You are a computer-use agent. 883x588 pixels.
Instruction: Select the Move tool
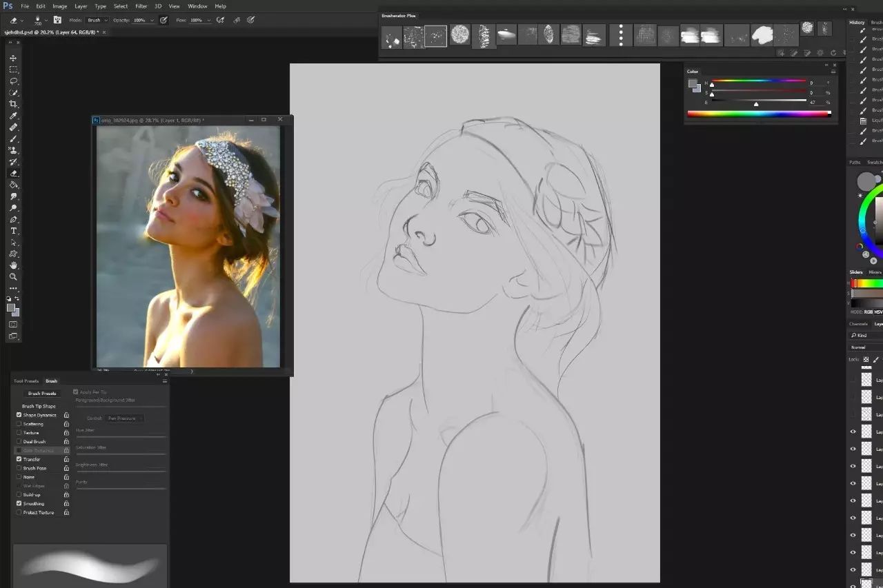point(13,59)
